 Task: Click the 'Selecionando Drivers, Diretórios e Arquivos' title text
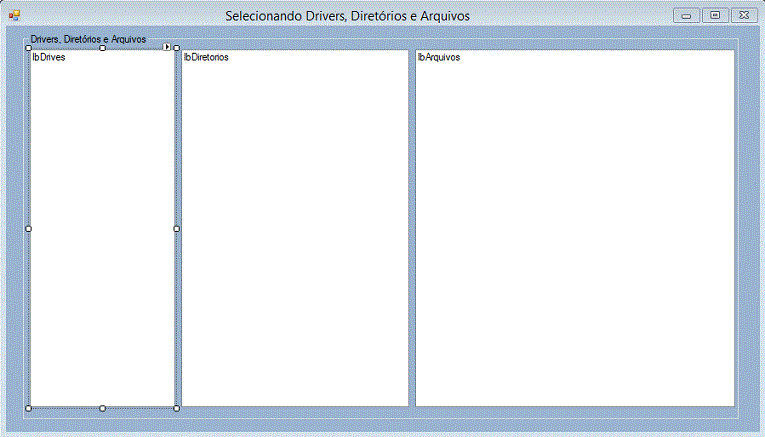pos(347,16)
